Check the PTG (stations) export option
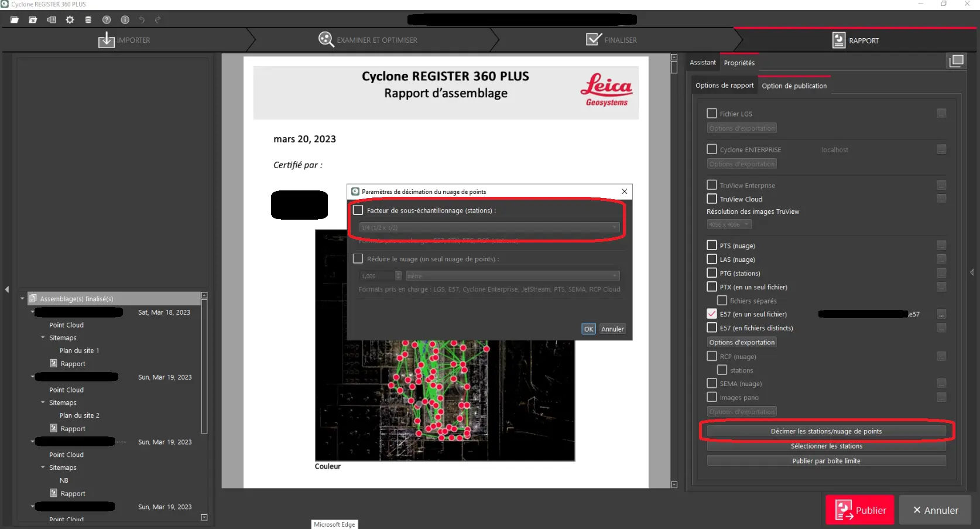The width and height of the screenshot is (980, 529). pos(712,273)
